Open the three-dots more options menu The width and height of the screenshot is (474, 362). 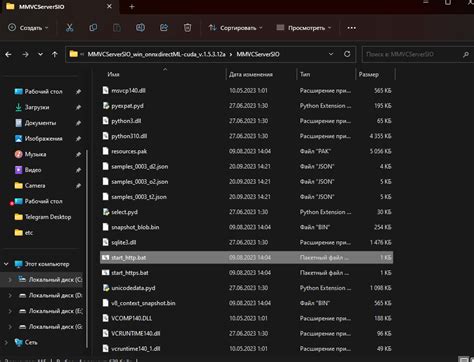pos(351,28)
